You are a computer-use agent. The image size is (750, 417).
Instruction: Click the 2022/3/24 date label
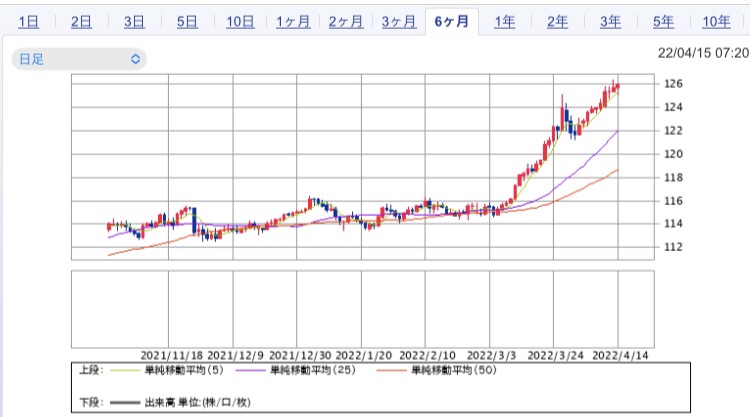555,355
